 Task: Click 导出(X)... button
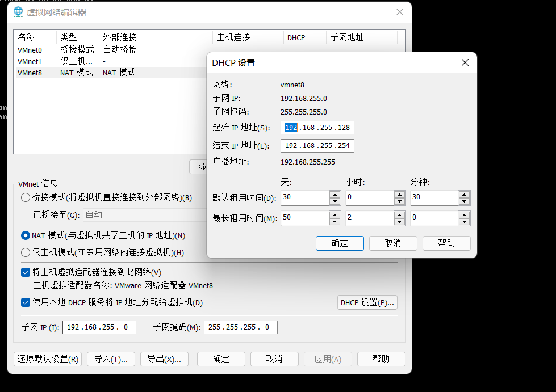[x=164, y=359]
